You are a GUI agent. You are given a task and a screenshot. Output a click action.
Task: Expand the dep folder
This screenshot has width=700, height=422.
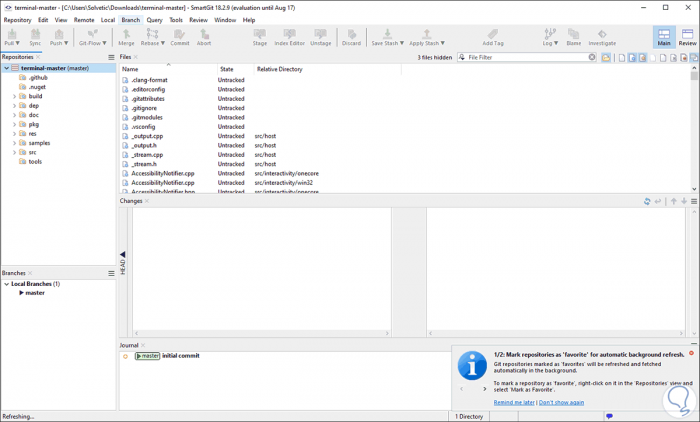pos(14,106)
